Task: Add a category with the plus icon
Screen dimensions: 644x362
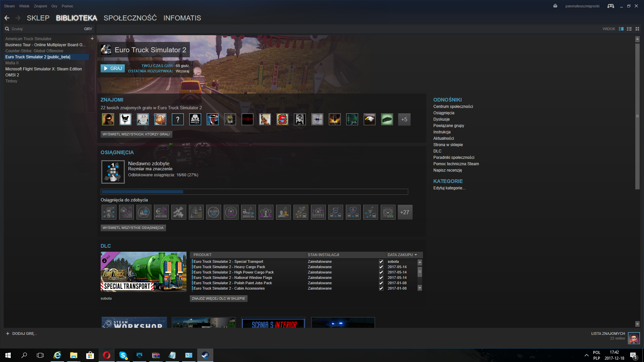Action: click(92, 39)
